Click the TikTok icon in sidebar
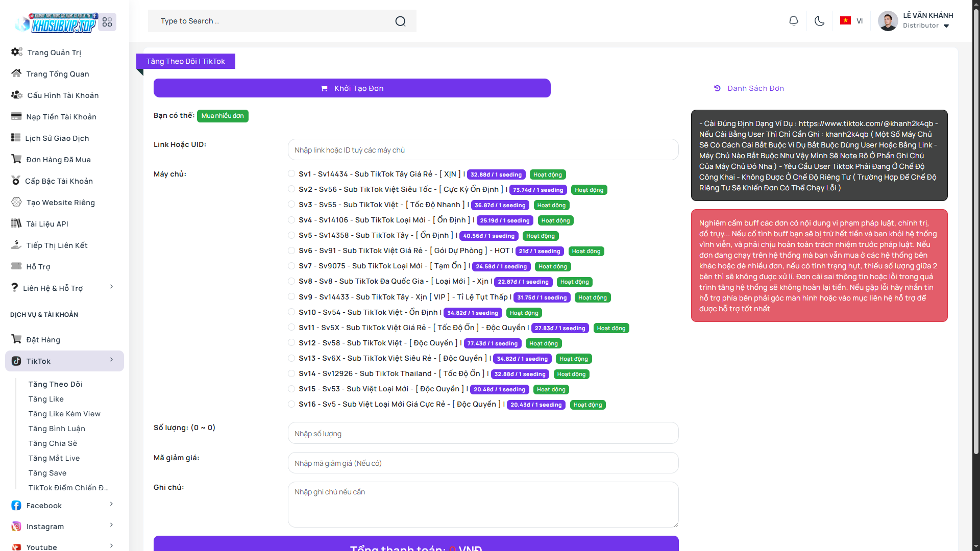Image resolution: width=980 pixels, height=551 pixels. point(16,361)
